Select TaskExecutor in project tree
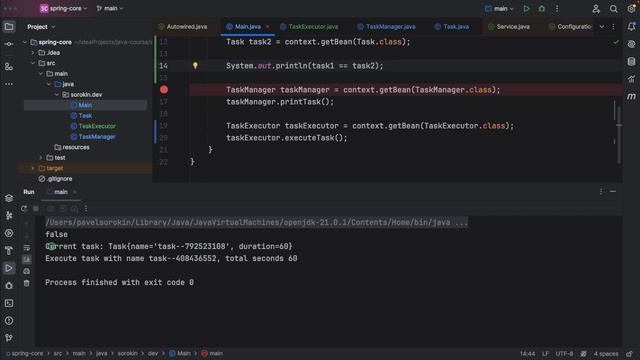 [x=97, y=126]
